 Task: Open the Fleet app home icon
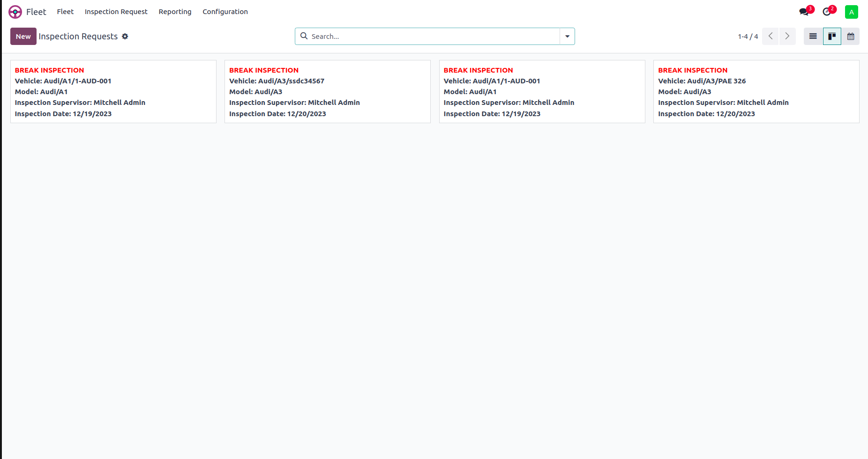[x=15, y=12]
